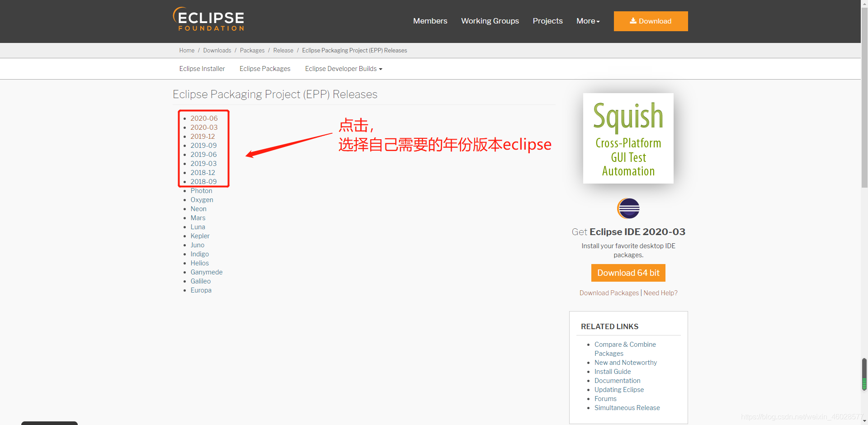This screenshot has height=425, width=868.
Task: Click the scrollbar down arrow
Action: pos(864,421)
